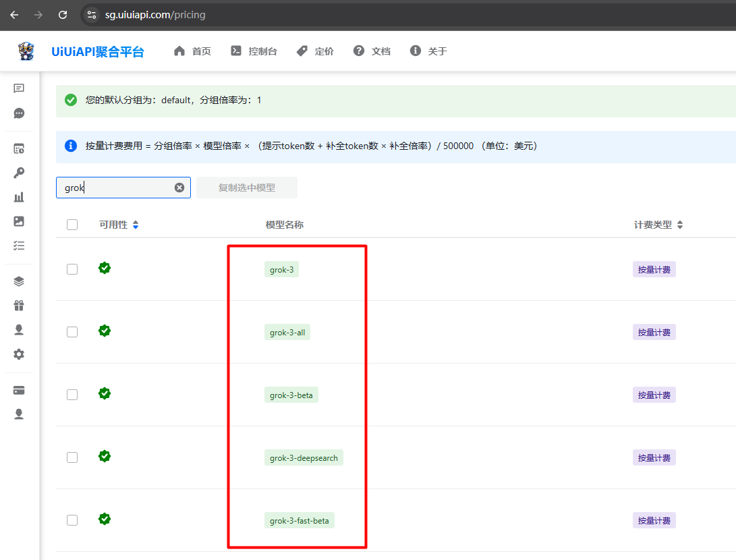
Task: Click the gift redemption icon in sidebar
Action: tap(20, 305)
